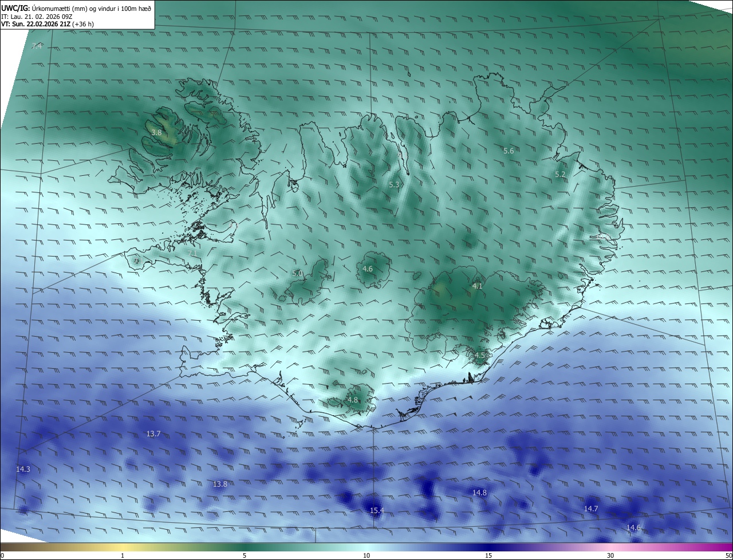Image resolution: width=733 pixels, height=560 pixels.
Task: Click the title line "UWC/IG: Úrkomumætti (mm) og vindur"
Action: 76,8
